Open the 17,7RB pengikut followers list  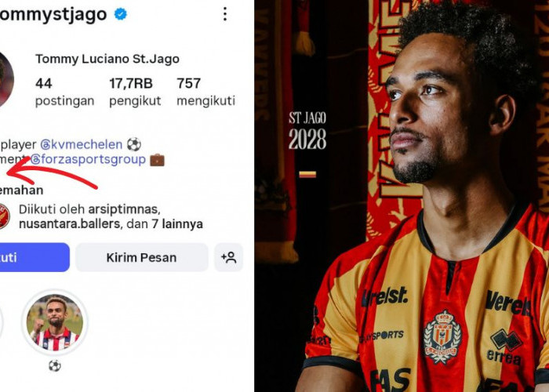click(135, 92)
